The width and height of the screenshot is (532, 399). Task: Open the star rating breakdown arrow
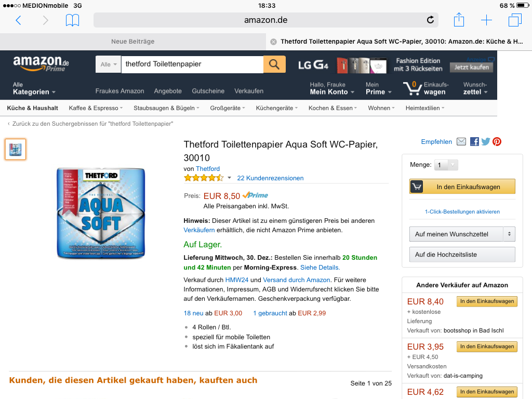click(229, 178)
